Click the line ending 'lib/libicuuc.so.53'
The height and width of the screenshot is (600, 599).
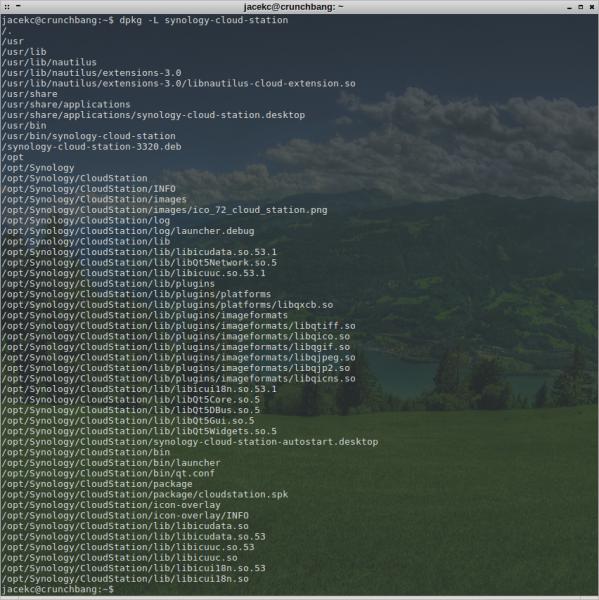pyautogui.click(x=128, y=547)
